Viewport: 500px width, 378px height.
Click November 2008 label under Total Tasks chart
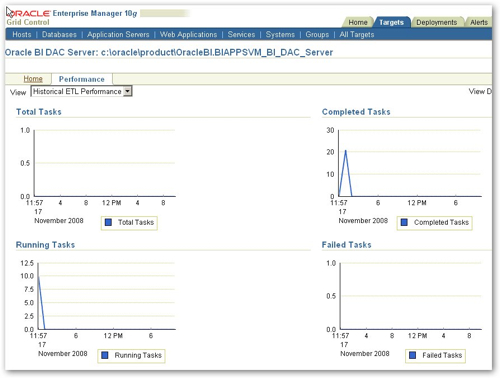[59, 221]
